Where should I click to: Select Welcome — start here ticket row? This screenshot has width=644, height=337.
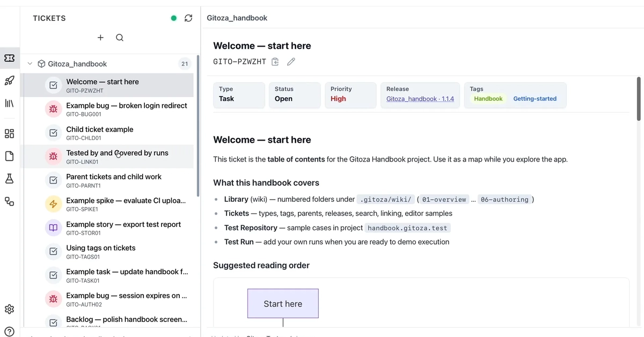[x=107, y=85]
